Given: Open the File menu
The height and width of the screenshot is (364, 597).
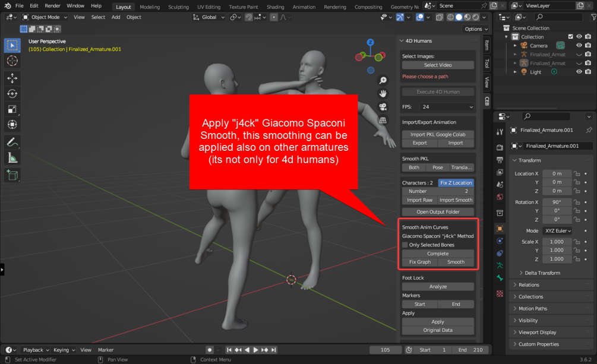Looking at the screenshot, I should [x=20, y=6].
